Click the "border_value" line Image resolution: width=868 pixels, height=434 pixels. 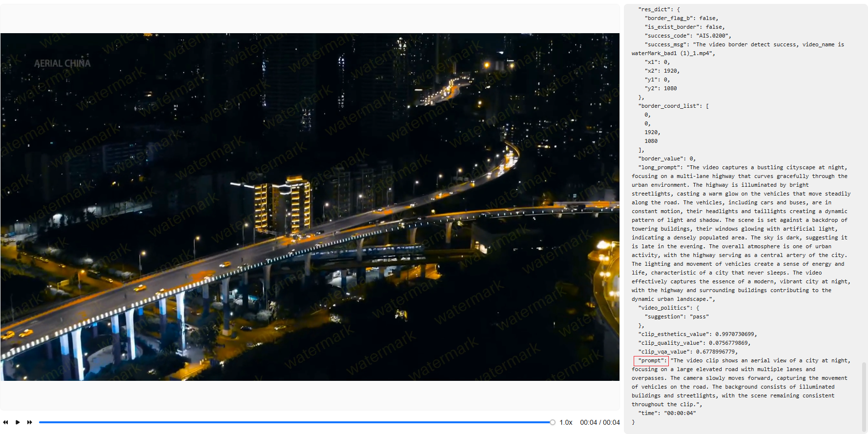tap(666, 158)
